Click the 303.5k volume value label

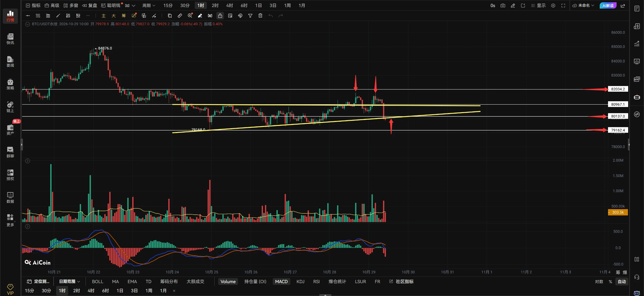point(618,212)
